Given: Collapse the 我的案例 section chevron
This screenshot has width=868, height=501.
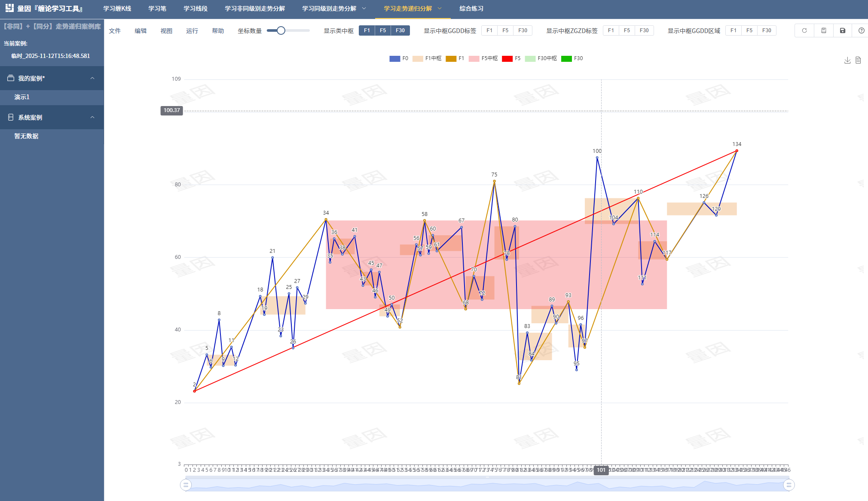Looking at the screenshot, I should [92, 78].
